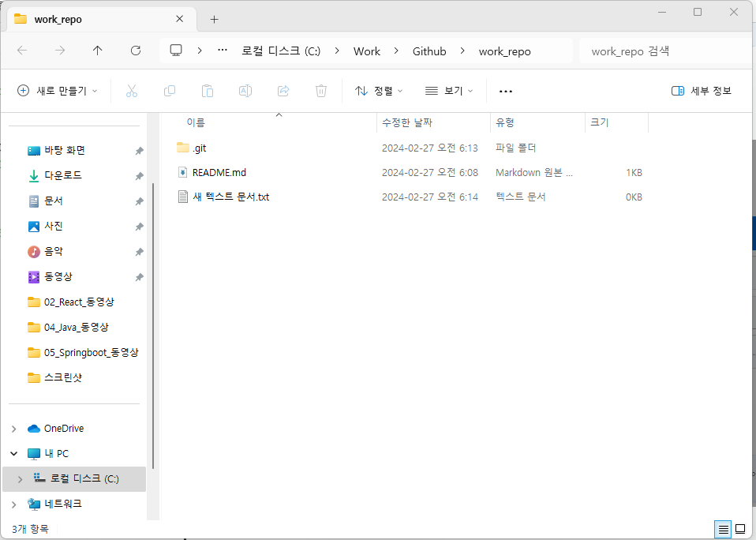756x540 pixels.
Task: Click work_repo in the breadcrumb
Action: click(504, 51)
